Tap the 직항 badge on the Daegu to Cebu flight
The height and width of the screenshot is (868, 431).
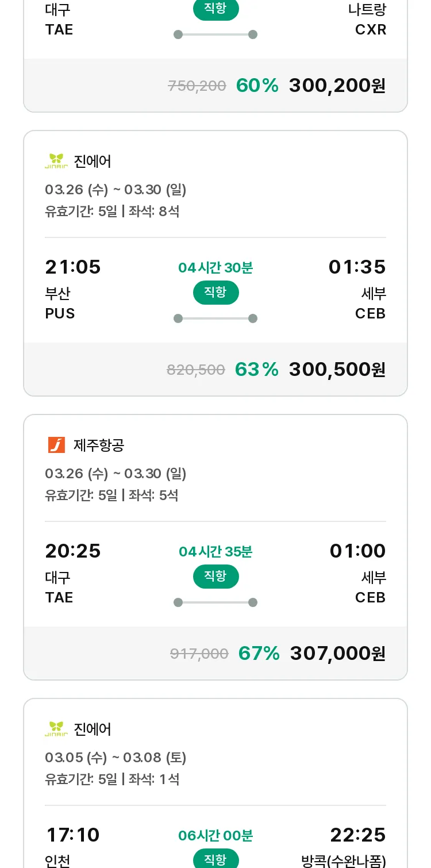click(x=215, y=577)
